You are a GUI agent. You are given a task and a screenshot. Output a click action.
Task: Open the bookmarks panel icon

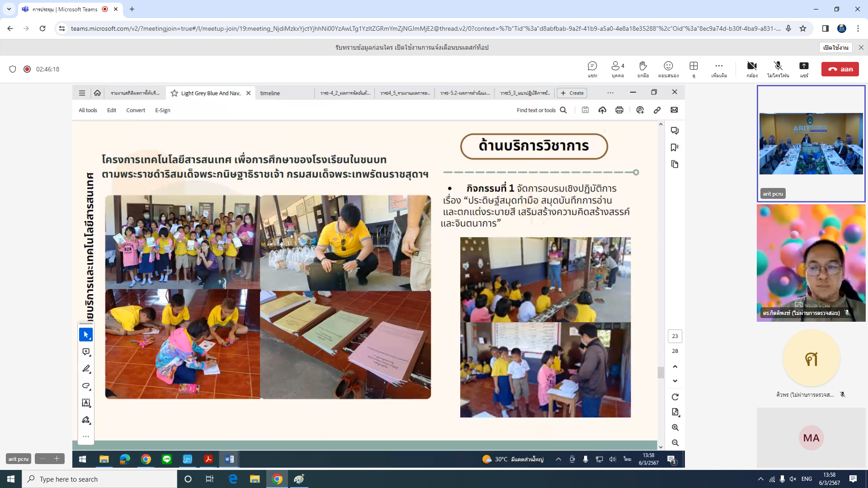(675, 147)
